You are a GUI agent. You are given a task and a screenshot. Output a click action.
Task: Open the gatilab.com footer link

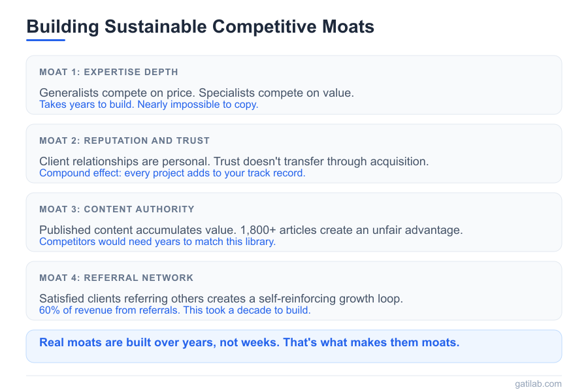click(x=538, y=384)
